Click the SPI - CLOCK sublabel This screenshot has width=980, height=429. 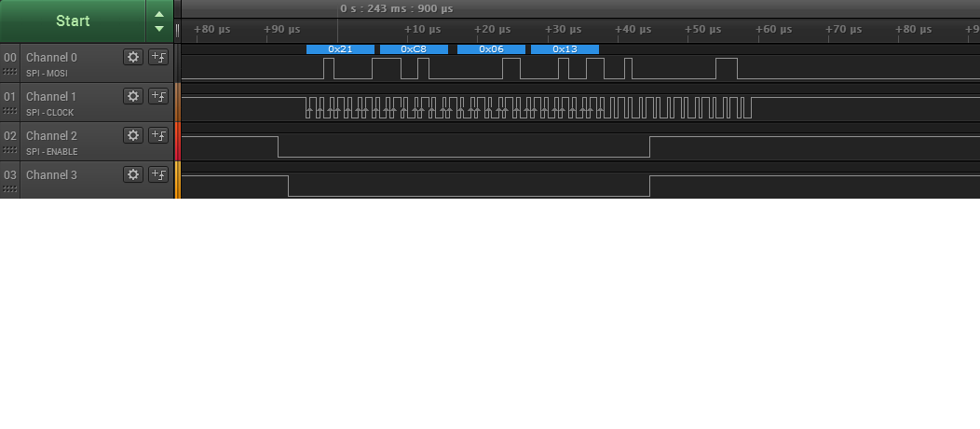[x=49, y=113]
